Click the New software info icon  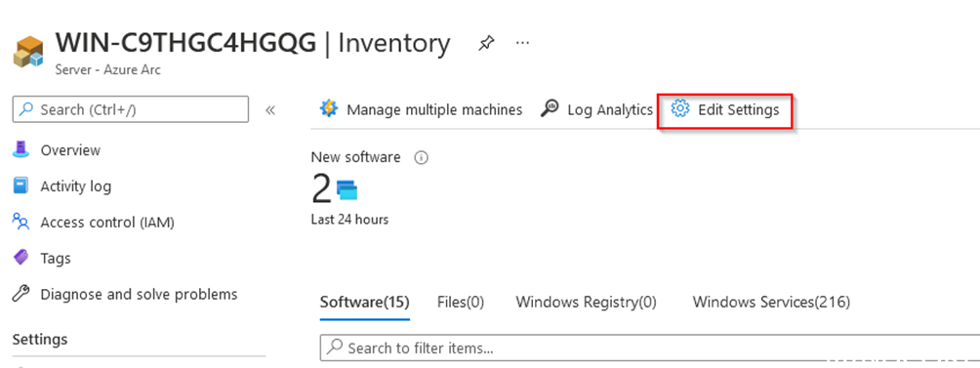pyautogui.click(x=422, y=158)
